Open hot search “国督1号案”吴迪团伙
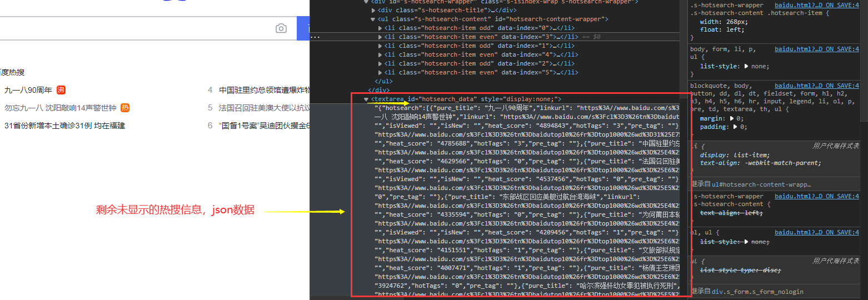The image size is (868, 300). 265,126
